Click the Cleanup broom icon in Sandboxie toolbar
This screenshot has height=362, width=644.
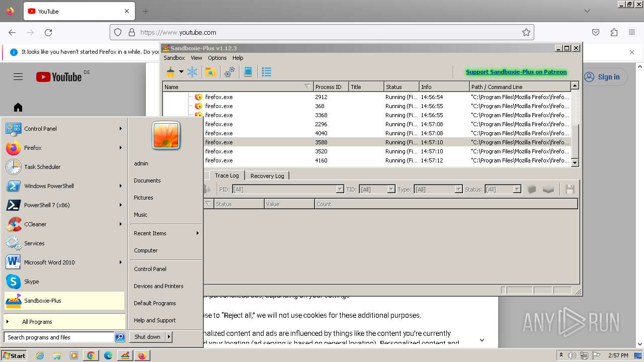click(171, 72)
